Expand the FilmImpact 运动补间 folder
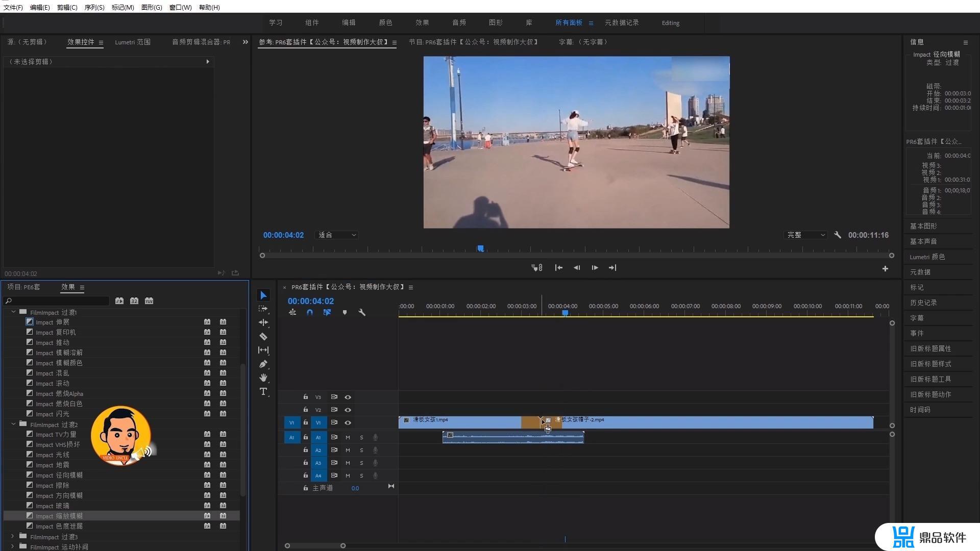 pos(13,546)
